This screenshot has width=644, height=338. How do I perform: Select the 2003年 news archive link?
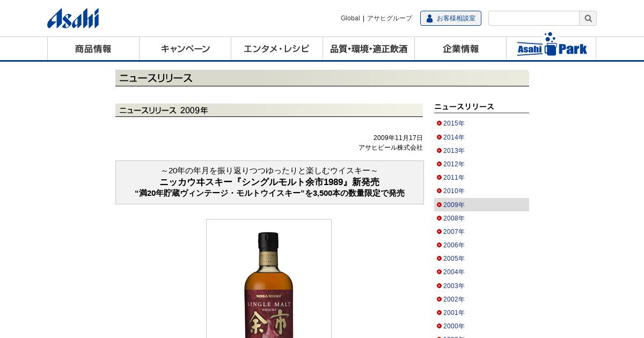click(x=454, y=286)
